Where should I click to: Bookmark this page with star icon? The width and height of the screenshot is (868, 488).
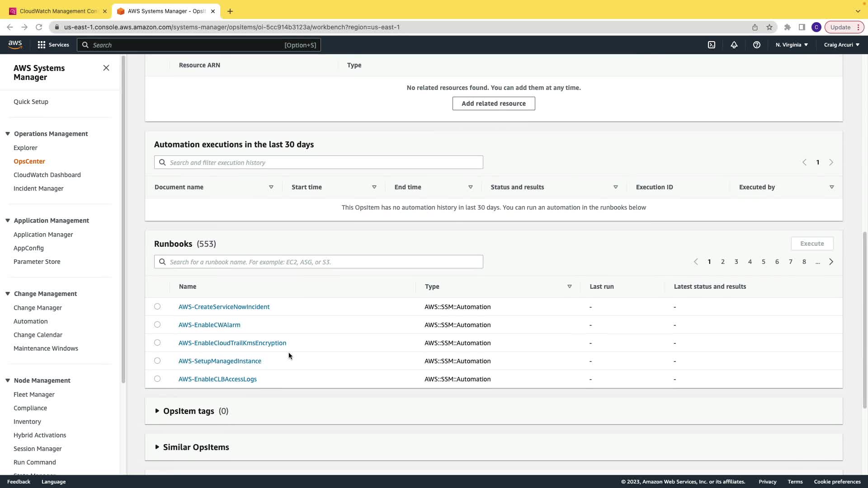pyautogui.click(x=769, y=27)
